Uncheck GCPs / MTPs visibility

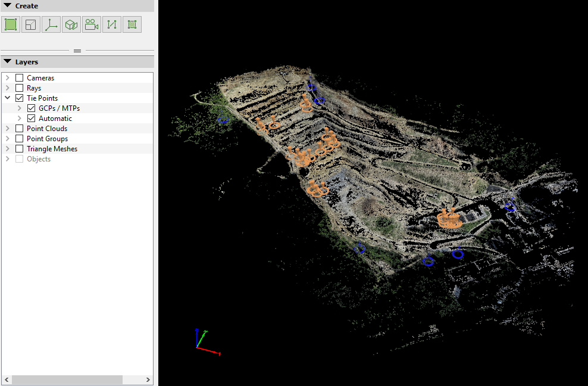pos(31,108)
